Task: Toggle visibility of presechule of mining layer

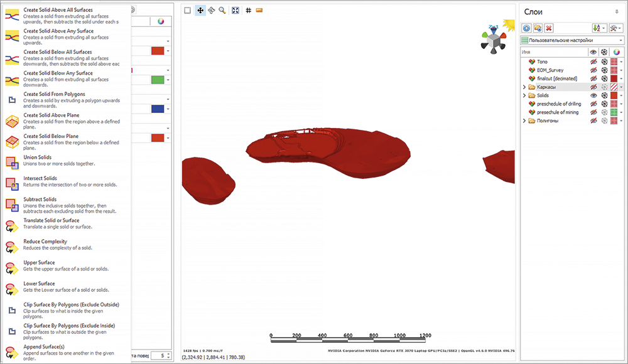Action: (593, 112)
